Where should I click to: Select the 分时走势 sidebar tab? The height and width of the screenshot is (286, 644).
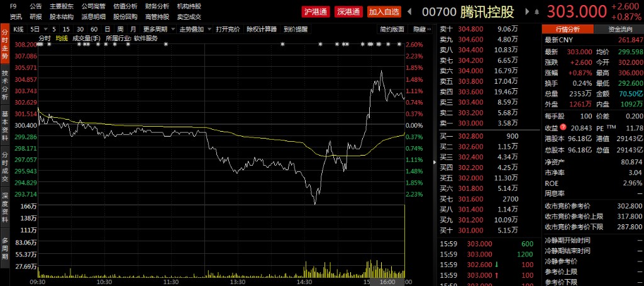point(5,45)
